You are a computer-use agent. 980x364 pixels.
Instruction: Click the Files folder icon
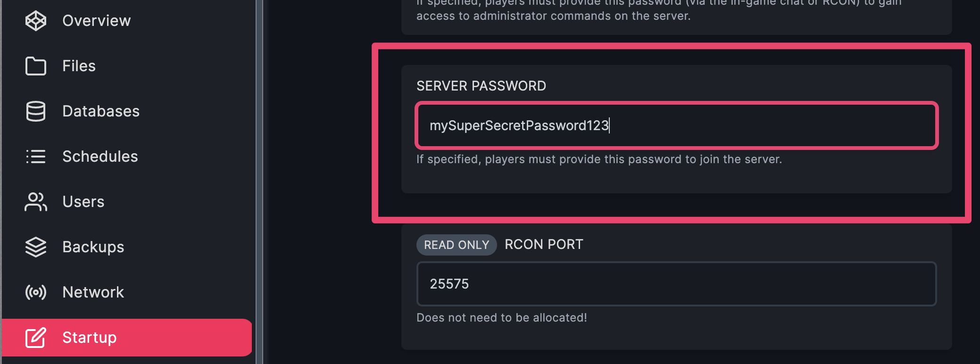[36, 66]
